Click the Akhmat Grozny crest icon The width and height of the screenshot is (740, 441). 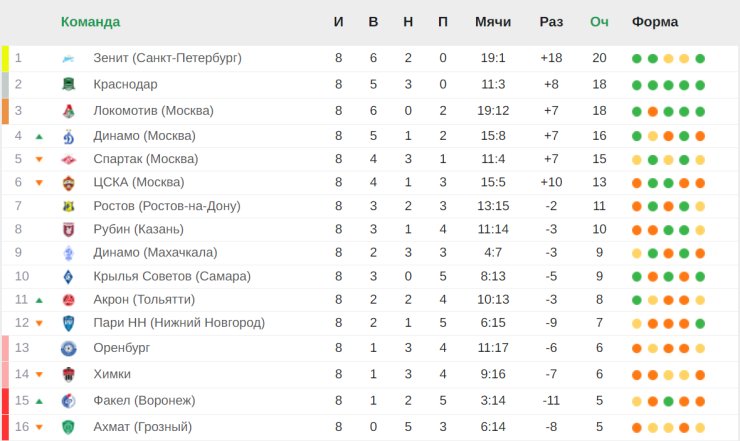(x=68, y=427)
